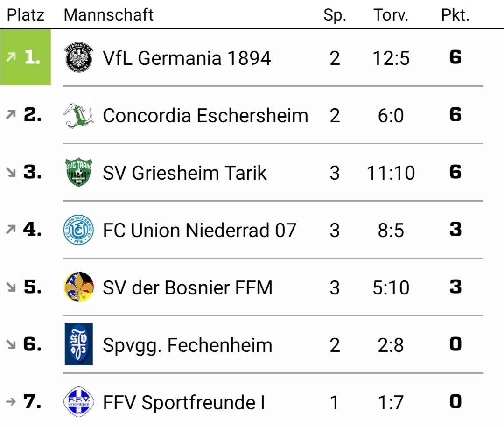
Task: Tap the Spvgg. Fechenheim blue logo
Action: (79, 344)
